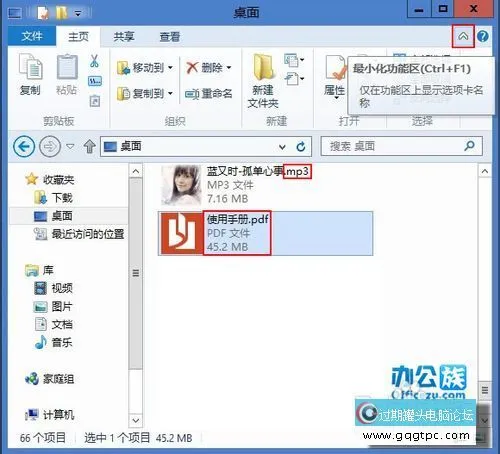This screenshot has width=500, height=454.
Task: Click the Forward navigation arrow
Action: pyautogui.click(x=50, y=146)
